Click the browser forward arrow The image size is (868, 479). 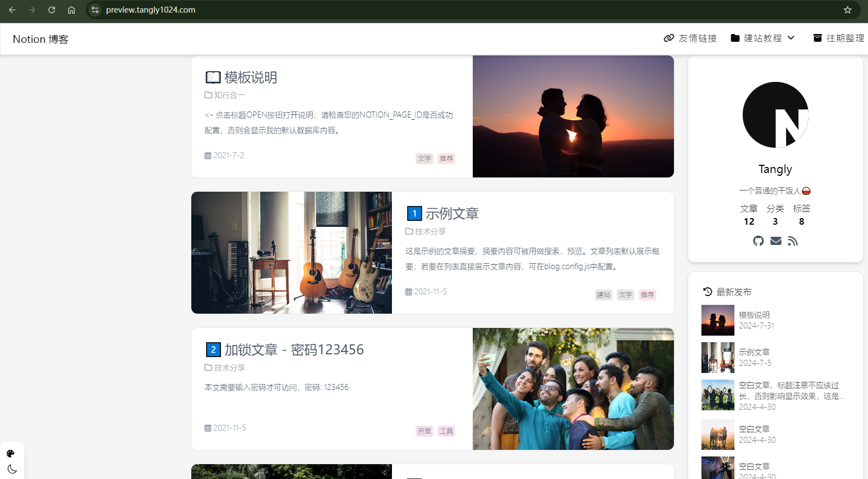(x=32, y=10)
